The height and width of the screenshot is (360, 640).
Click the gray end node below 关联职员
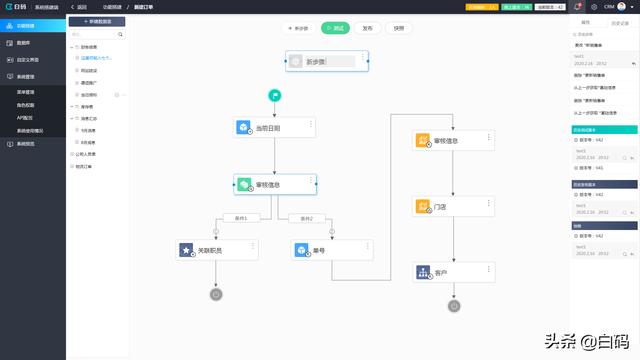(216, 294)
